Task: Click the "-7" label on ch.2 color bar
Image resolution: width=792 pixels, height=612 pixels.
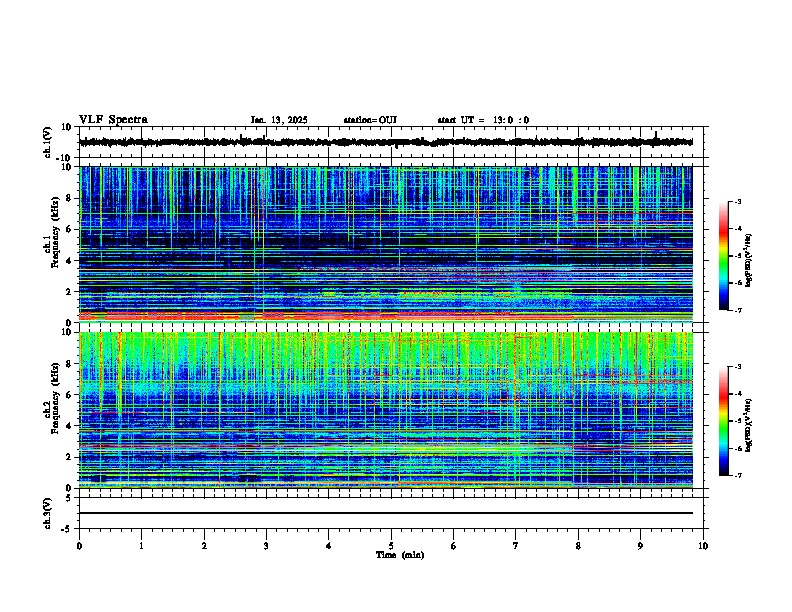Action: point(737,476)
